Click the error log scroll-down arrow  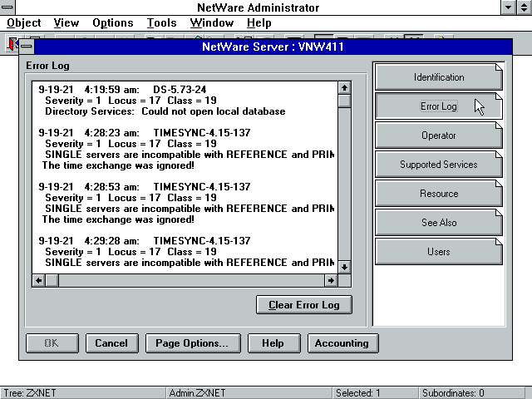pos(344,267)
